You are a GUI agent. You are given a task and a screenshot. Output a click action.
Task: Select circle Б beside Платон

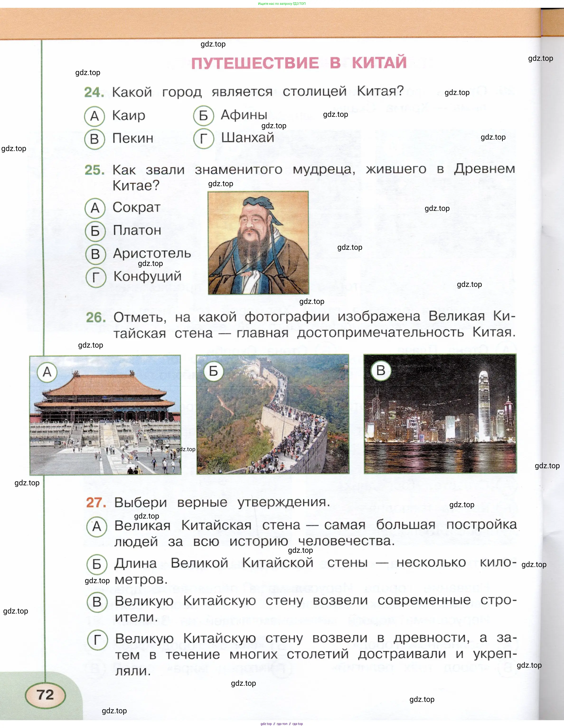pyautogui.click(x=95, y=231)
